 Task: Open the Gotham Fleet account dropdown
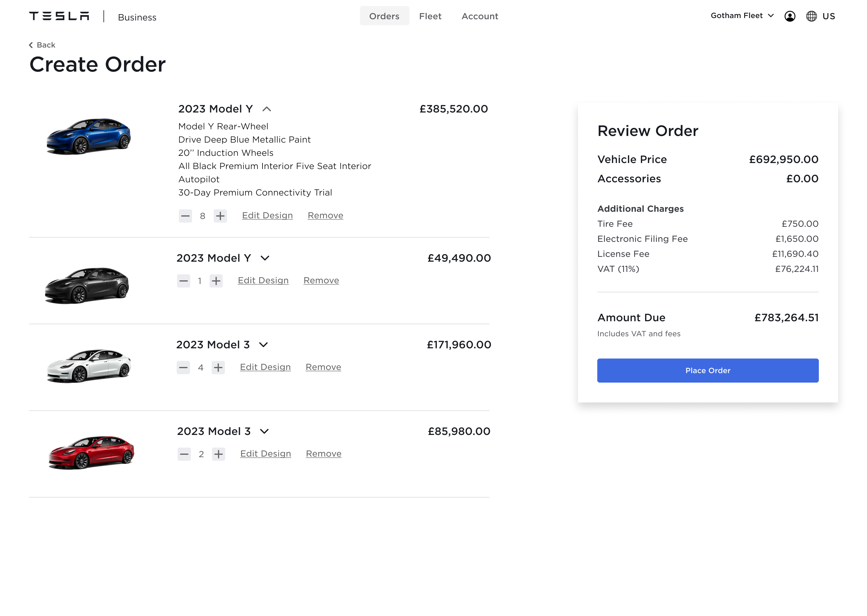742,16
